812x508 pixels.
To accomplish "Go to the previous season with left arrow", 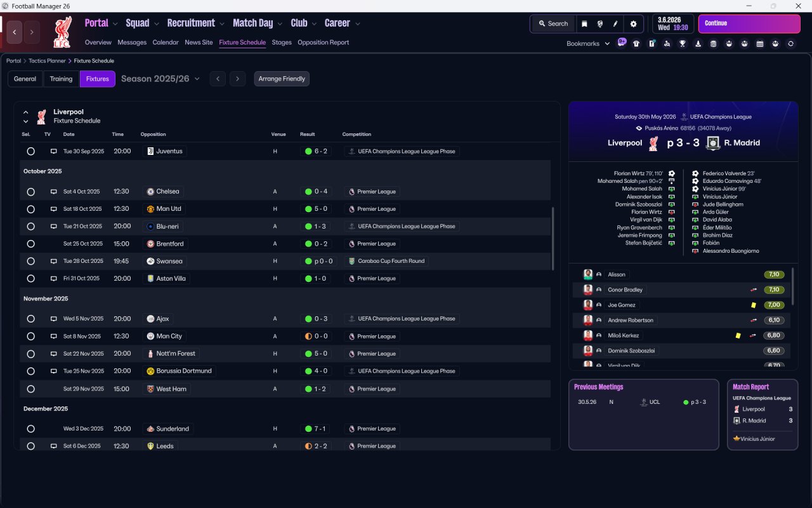I will pyautogui.click(x=218, y=79).
